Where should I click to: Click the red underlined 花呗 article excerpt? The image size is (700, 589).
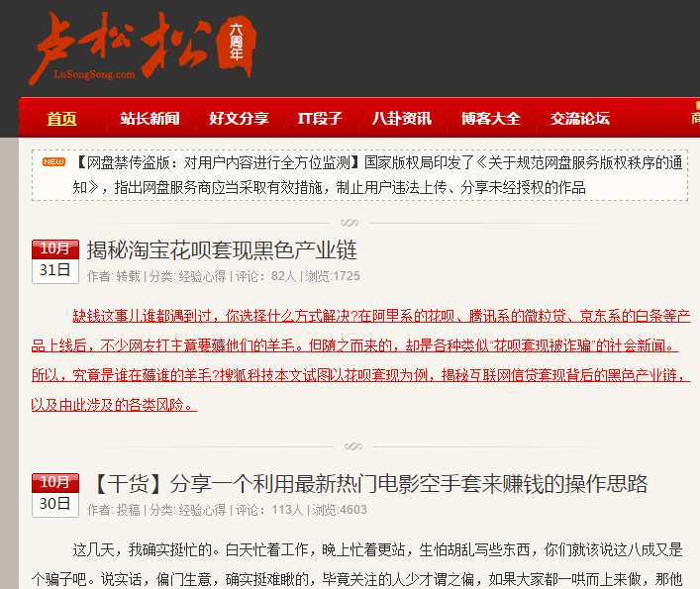click(x=380, y=360)
